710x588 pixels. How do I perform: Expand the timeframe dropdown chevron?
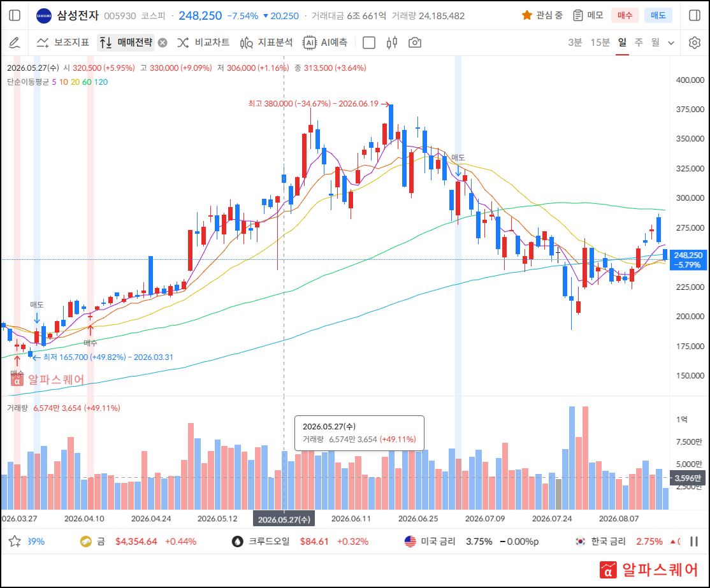(671, 43)
